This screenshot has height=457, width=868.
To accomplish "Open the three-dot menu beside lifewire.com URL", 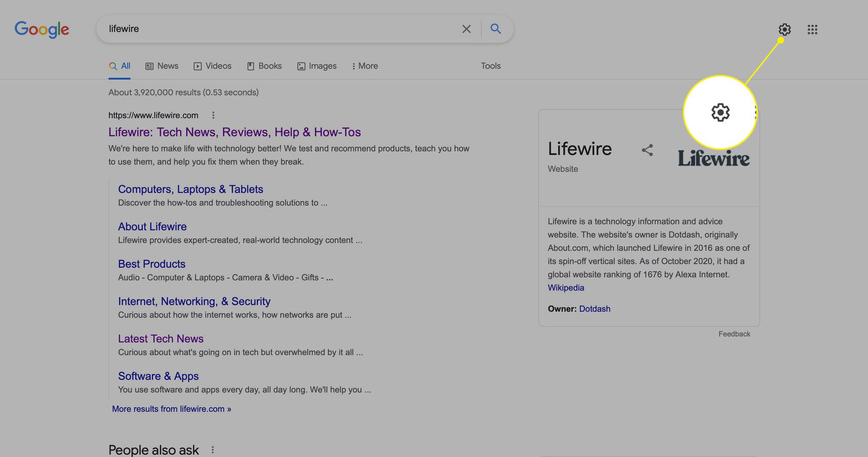I will tap(213, 115).
